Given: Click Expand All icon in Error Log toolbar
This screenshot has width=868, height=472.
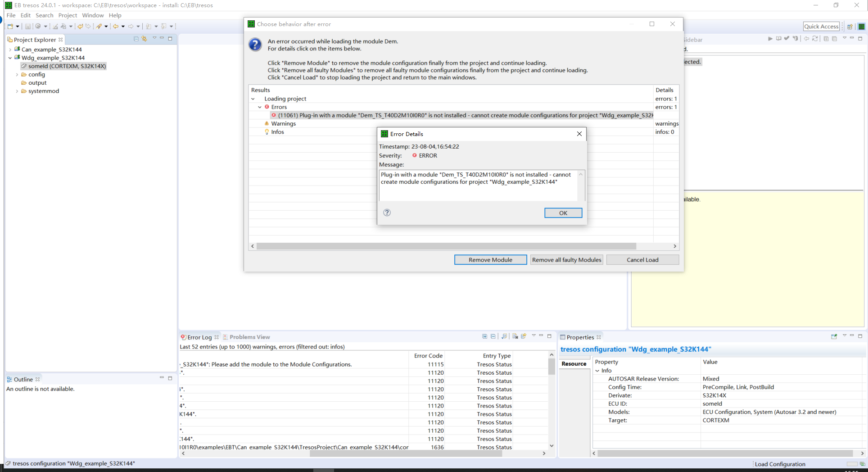Looking at the screenshot, I should point(485,336).
